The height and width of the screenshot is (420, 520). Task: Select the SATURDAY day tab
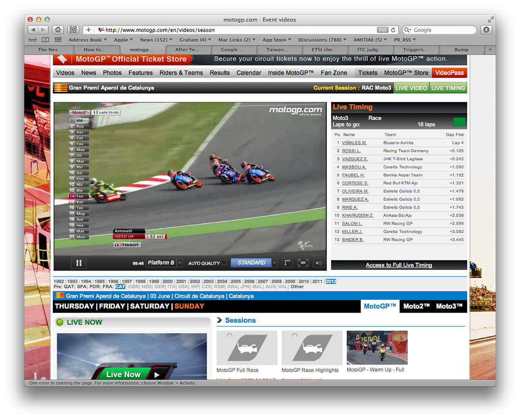[x=150, y=306]
